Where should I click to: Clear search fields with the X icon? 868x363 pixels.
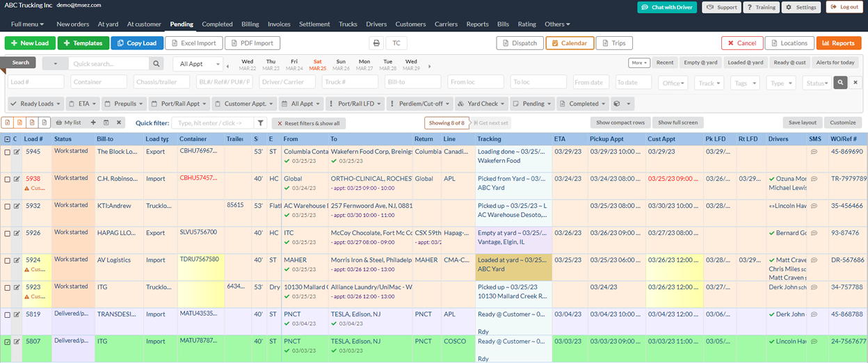click(x=856, y=83)
